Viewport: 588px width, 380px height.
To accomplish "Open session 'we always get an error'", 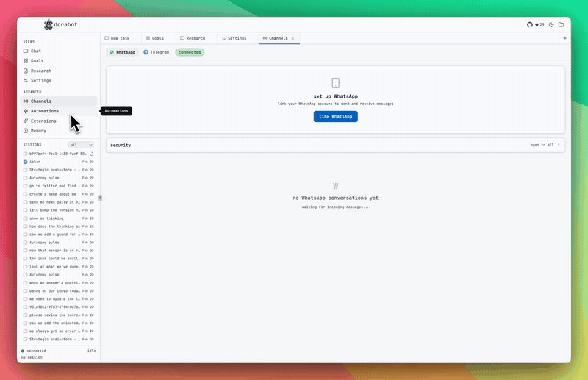I will pos(59,331).
